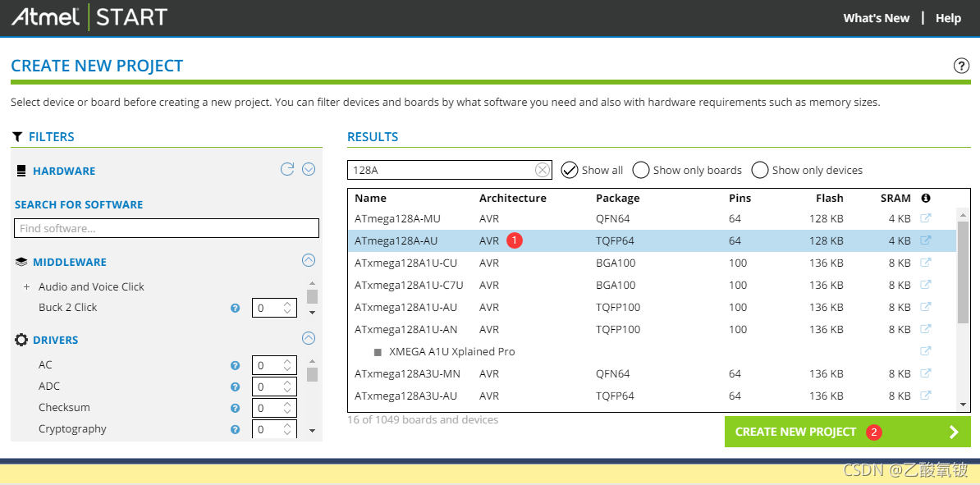
Task: Select the ATxmega128A1U-AN device row
Action: (652, 329)
